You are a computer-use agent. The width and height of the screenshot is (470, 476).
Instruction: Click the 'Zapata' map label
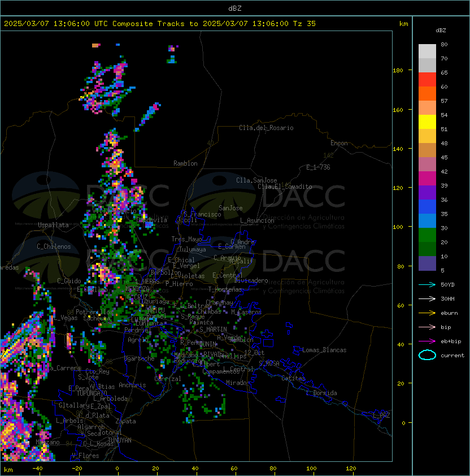coord(125,421)
